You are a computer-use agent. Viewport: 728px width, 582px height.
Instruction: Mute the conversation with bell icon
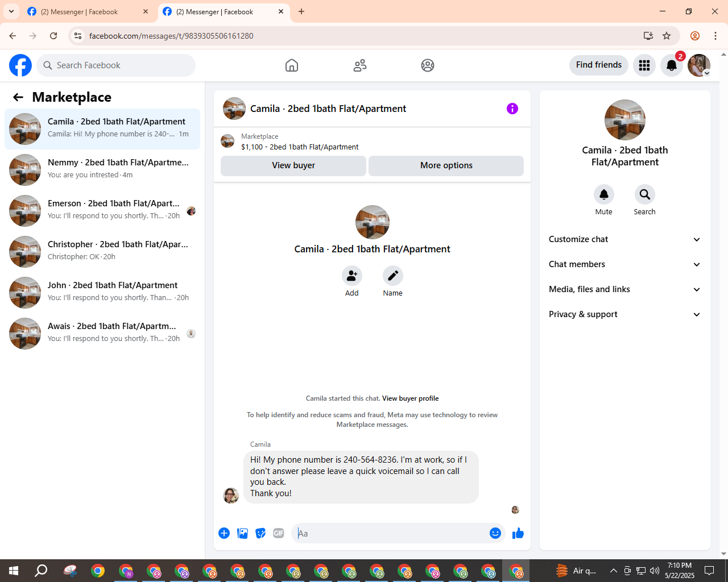[x=604, y=194]
